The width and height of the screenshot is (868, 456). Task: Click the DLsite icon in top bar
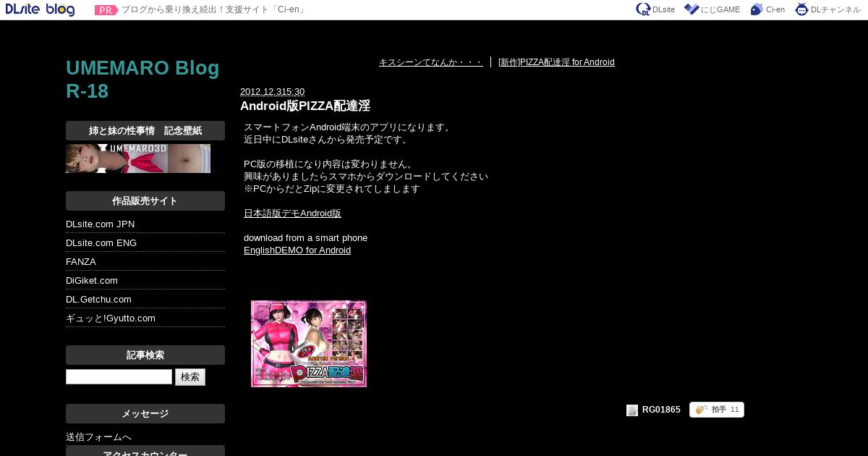click(x=643, y=9)
